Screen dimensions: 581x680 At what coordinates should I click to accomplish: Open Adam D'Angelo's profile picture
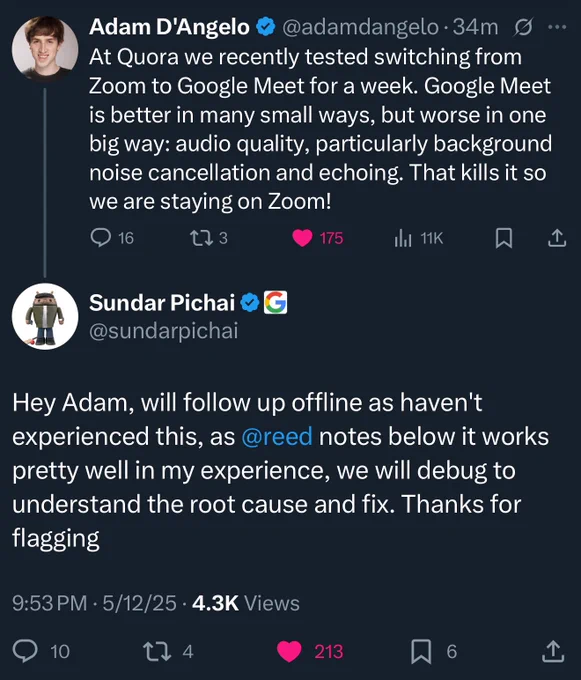coord(45,49)
